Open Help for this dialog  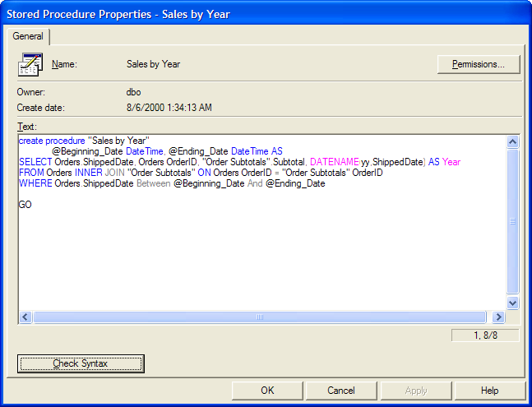tap(490, 391)
